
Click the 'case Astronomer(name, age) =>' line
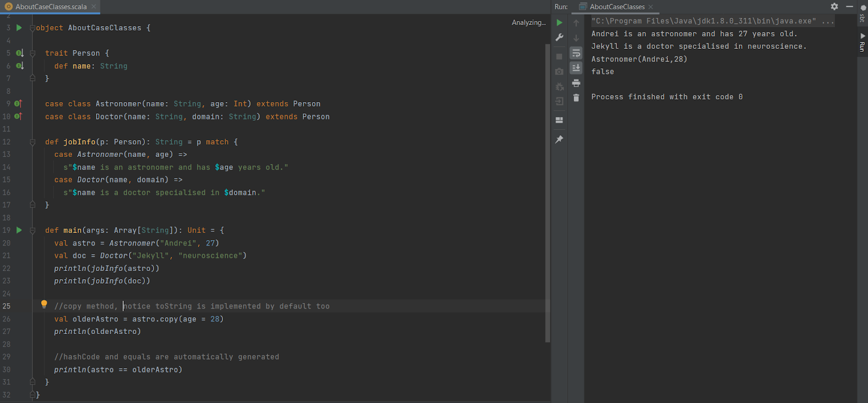pos(120,154)
